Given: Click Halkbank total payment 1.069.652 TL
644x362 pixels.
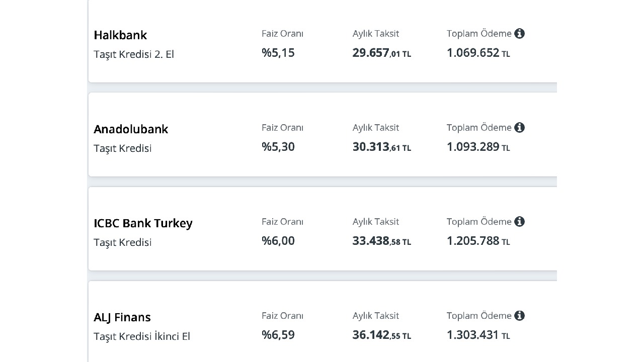Looking at the screenshot, I should coord(478,53).
